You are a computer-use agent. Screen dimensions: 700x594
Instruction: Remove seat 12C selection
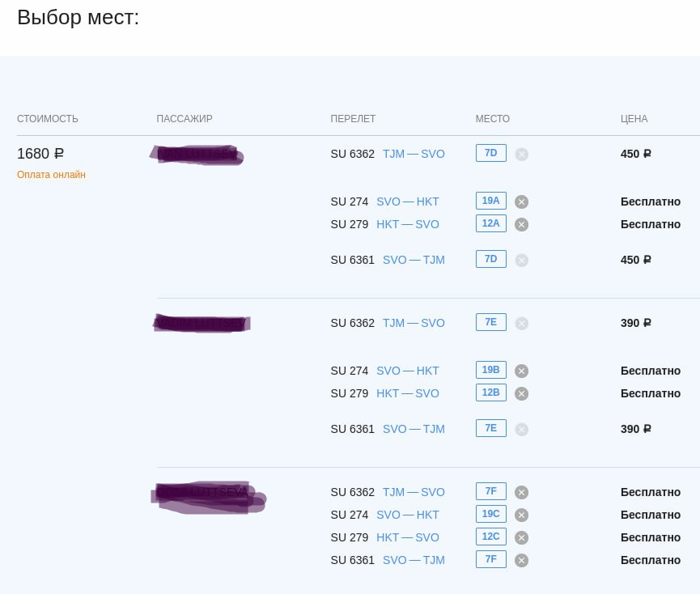(x=522, y=538)
